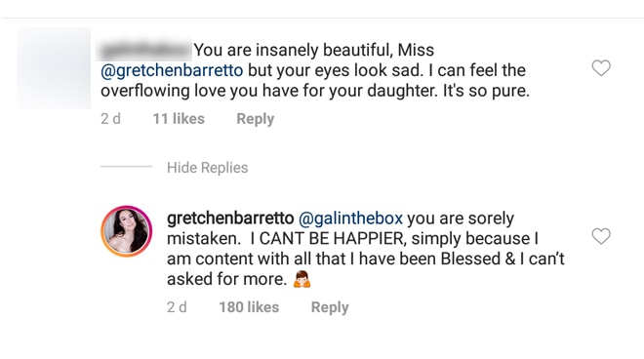The height and width of the screenshot is (359, 644).
Task: Like the first comment with heart icon
Action: [x=601, y=67]
